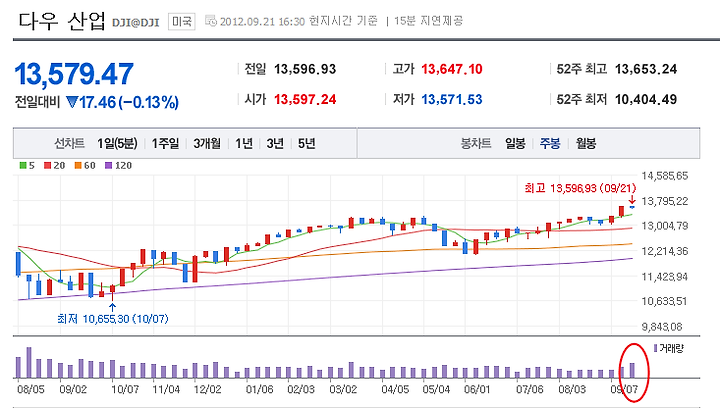
Task: Show the 1년 line chart
Action: (244, 144)
